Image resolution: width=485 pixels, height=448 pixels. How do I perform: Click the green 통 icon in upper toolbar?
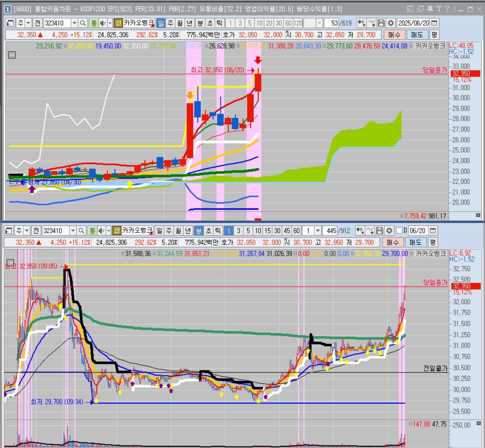(94, 23)
